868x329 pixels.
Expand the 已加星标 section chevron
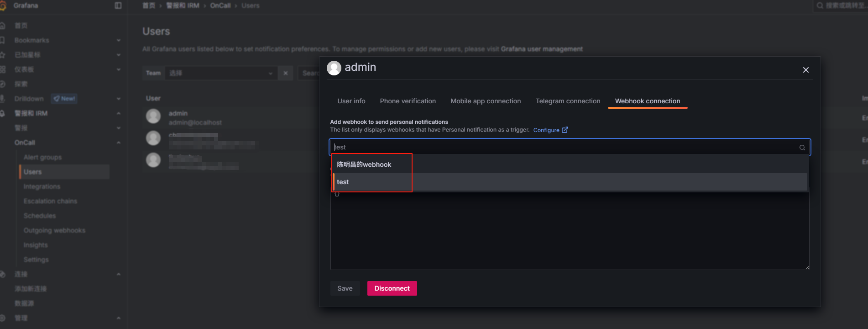[x=119, y=55]
